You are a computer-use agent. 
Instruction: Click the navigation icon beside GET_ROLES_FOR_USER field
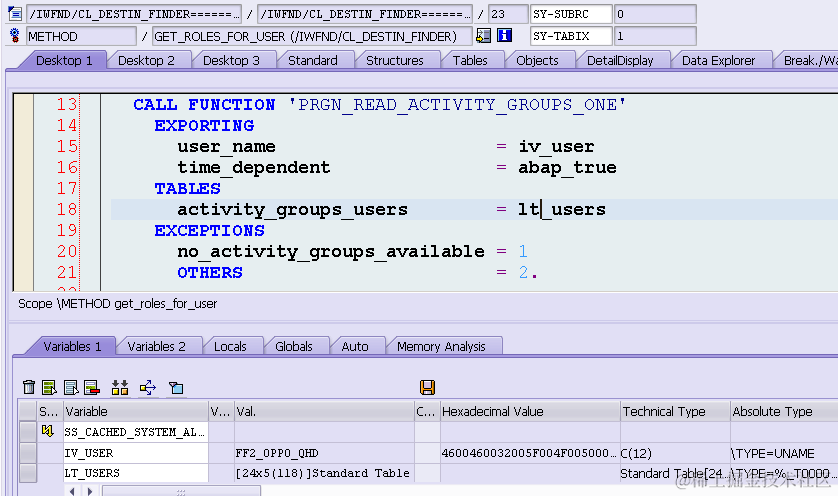tap(483, 36)
